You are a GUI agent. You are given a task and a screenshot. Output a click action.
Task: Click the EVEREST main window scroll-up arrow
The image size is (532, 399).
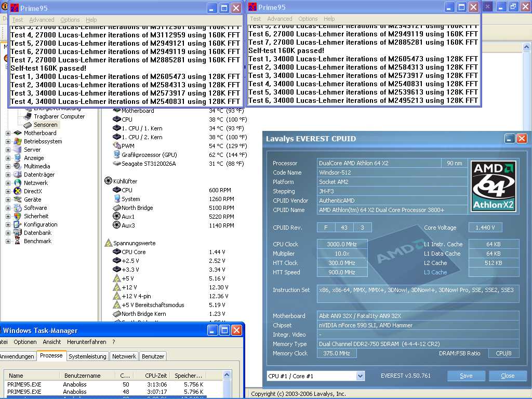526,47
